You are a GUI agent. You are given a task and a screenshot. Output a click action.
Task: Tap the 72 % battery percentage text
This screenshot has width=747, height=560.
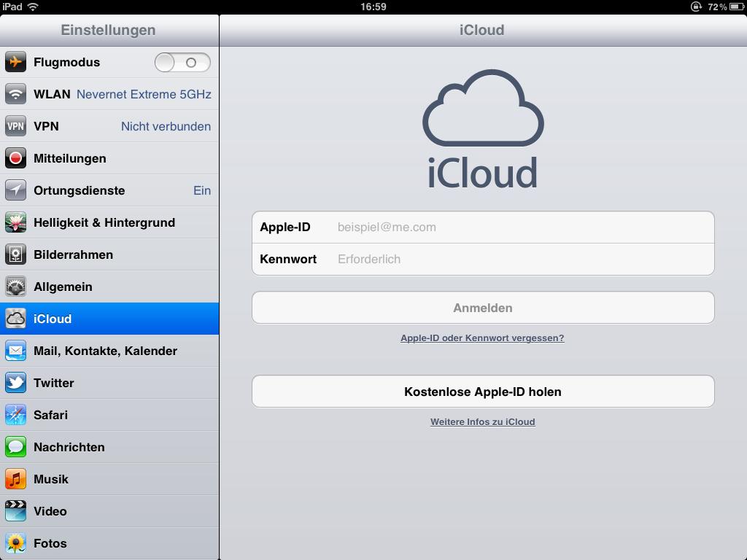pos(717,7)
